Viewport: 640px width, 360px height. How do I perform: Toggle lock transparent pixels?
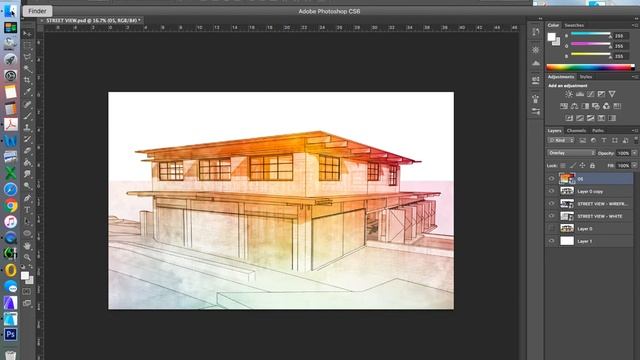[563, 165]
